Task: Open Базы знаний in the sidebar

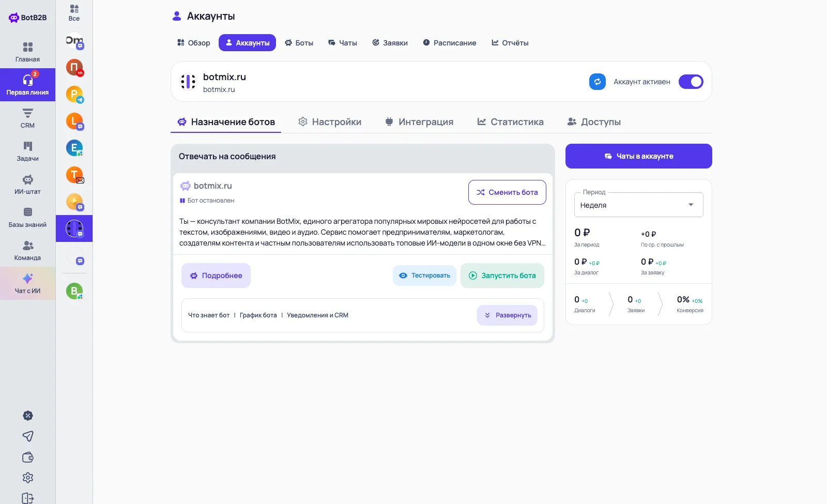Action: [27, 217]
